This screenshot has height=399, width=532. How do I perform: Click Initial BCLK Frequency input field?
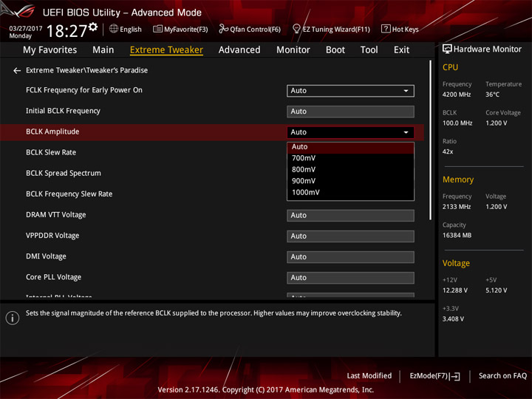click(x=350, y=112)
